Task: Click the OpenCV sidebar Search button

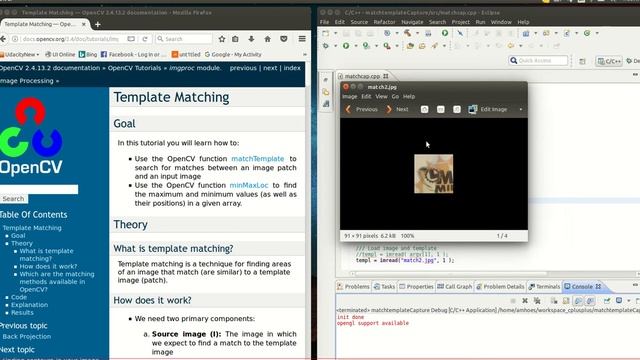Action: coord(13,199)
